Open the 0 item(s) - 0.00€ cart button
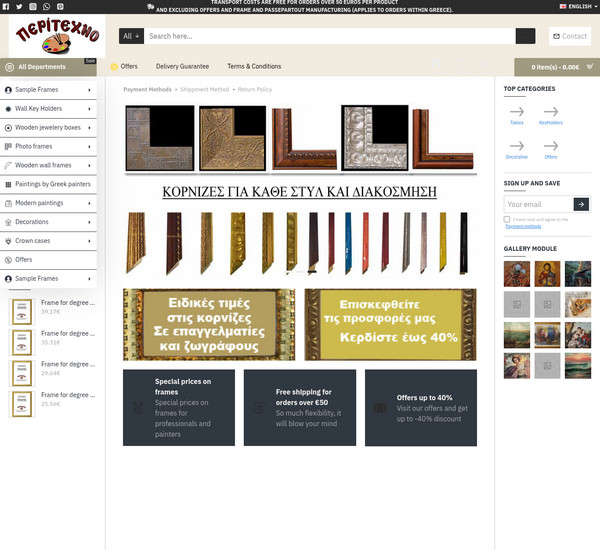Viewport: 600px width, 550px height. pos(557,67)
